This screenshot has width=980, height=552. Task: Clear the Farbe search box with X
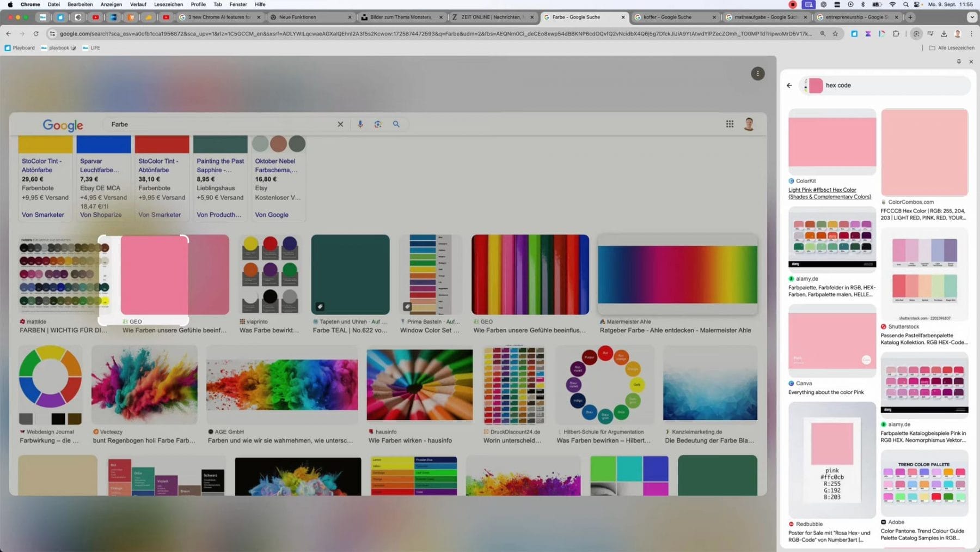click(x=340, y=124)
